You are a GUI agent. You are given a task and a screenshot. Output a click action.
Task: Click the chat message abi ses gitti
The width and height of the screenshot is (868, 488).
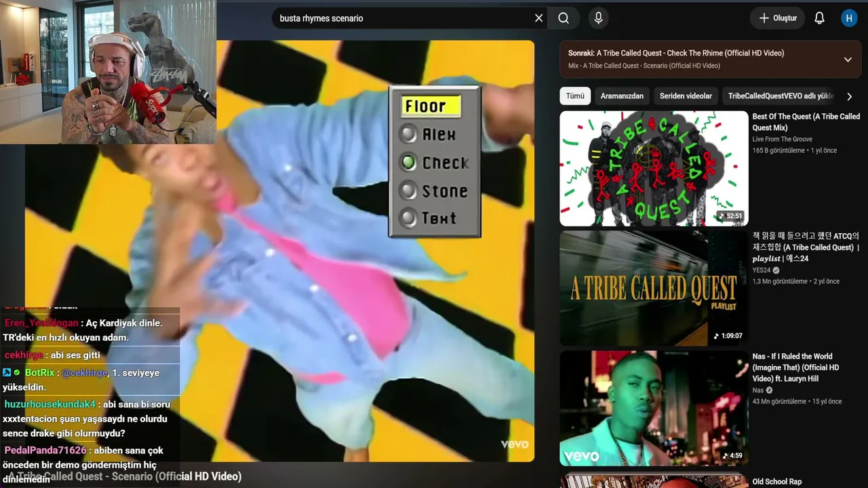point(77,355)
